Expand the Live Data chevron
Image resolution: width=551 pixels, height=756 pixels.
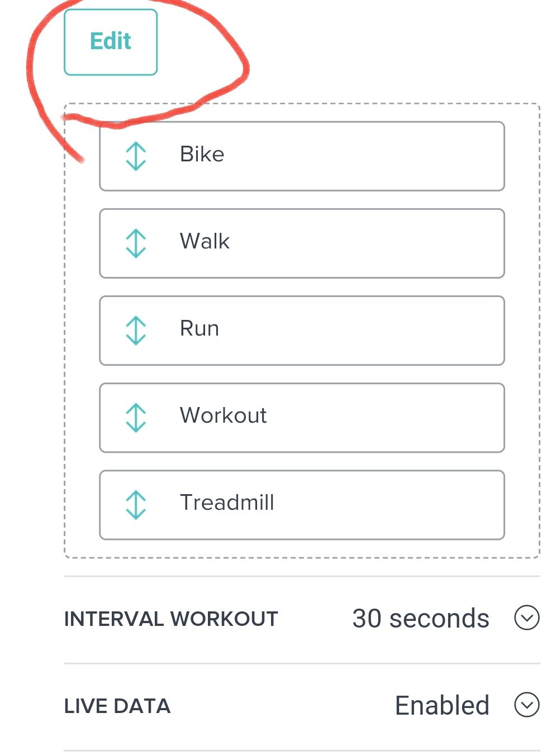[526, 705]
